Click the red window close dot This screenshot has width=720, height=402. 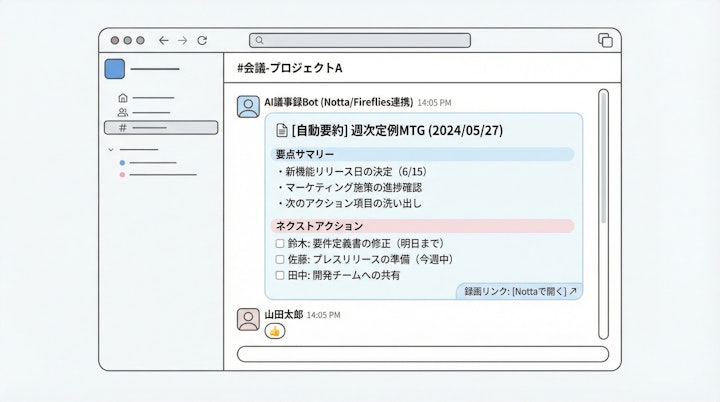[115, 40]
